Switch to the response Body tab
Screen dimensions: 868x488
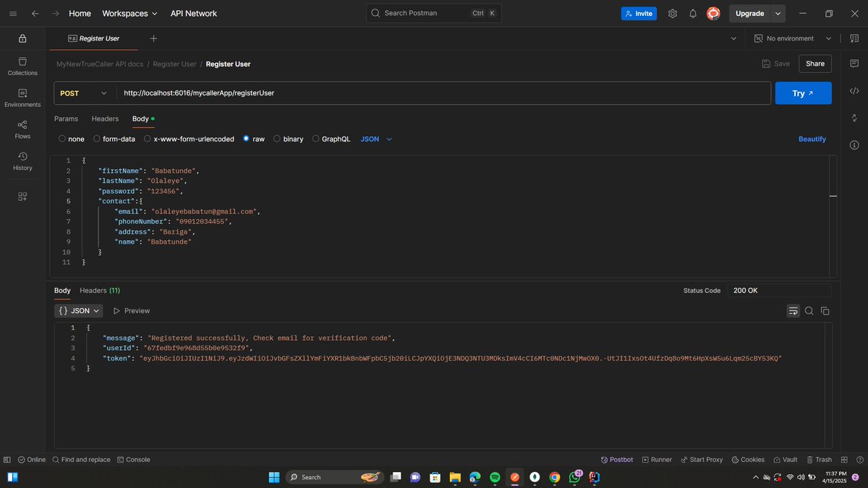pos(62,290)
